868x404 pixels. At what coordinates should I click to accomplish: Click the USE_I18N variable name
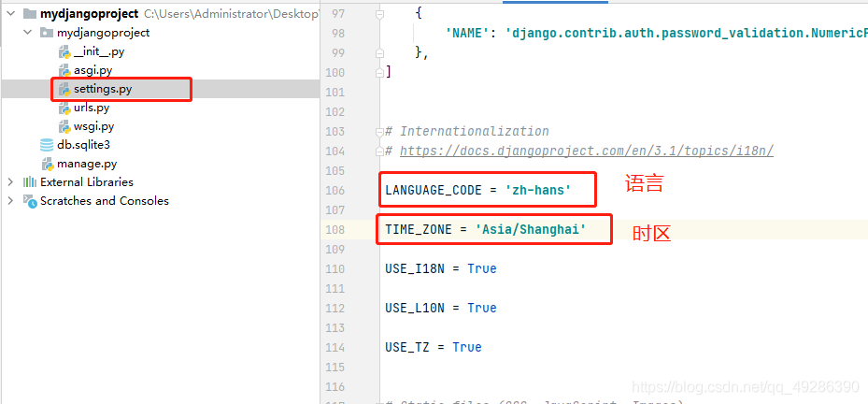pos(415,268)
